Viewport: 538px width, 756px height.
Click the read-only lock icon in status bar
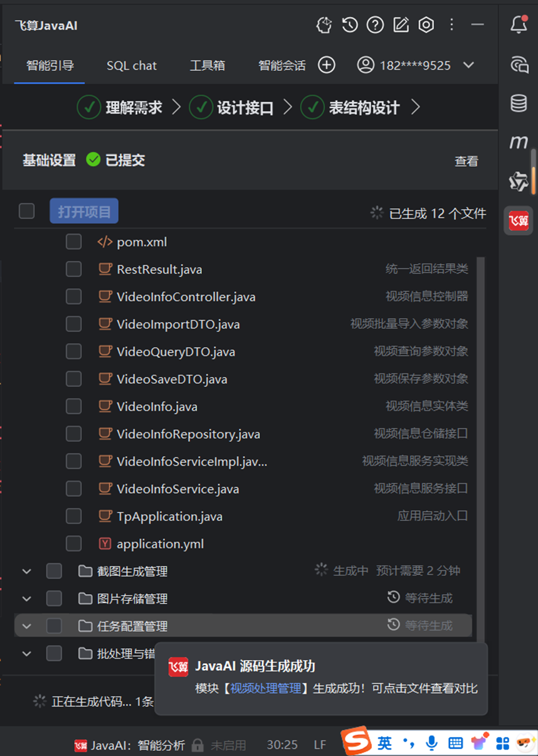pyautogui.click(x=198, y=745)
